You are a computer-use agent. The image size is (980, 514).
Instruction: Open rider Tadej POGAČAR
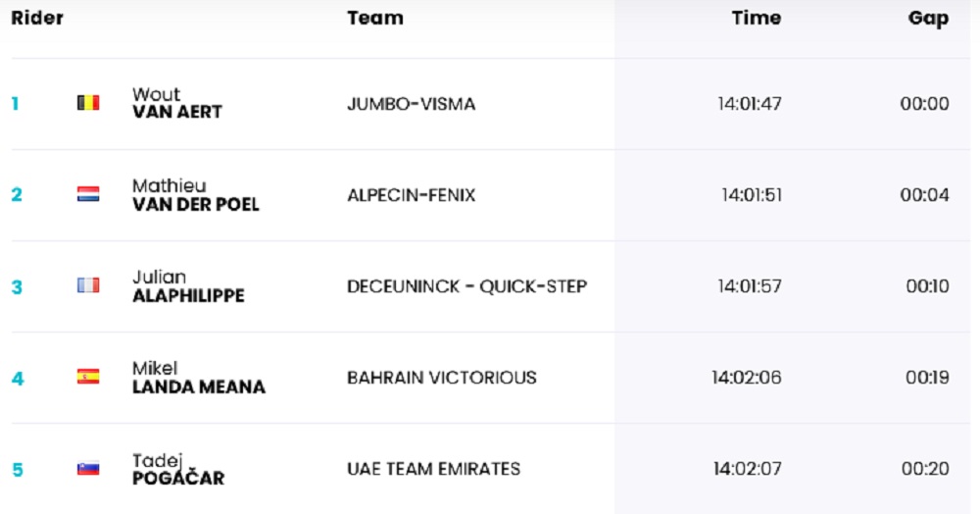[x=177, y=470]
